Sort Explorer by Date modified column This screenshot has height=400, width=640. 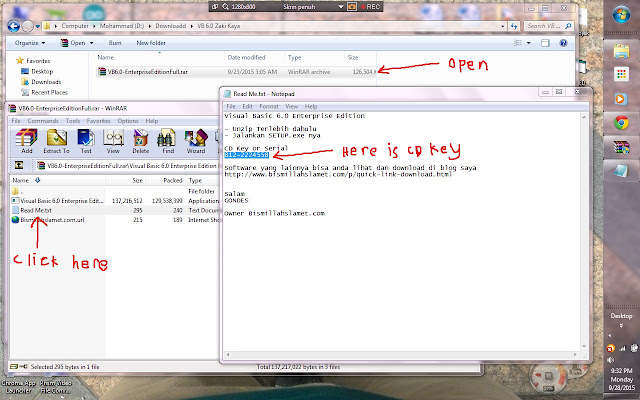click(246, 58)
